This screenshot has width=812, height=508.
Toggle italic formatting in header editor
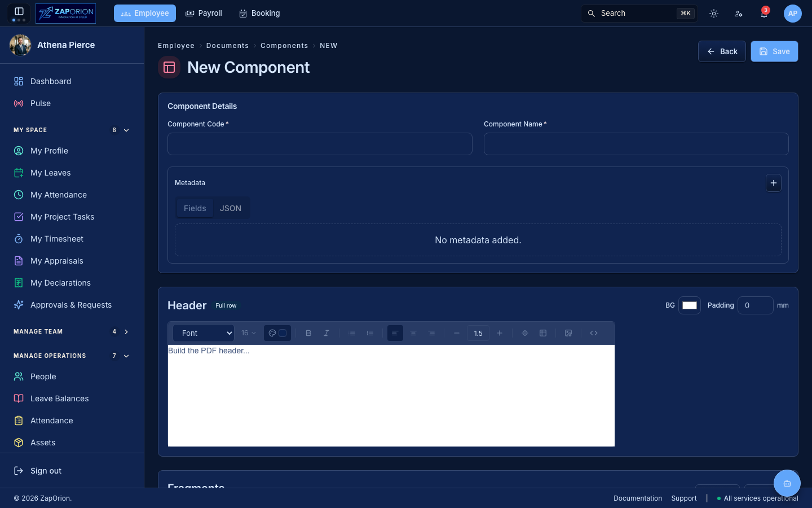tap(326, 333)
